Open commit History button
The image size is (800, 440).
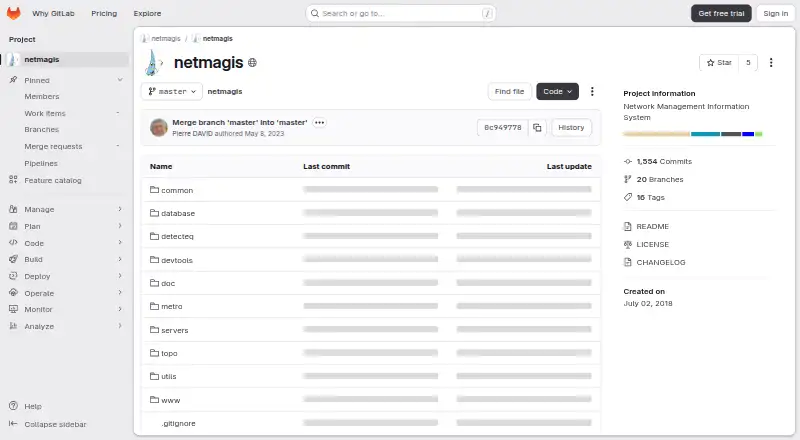571,128
